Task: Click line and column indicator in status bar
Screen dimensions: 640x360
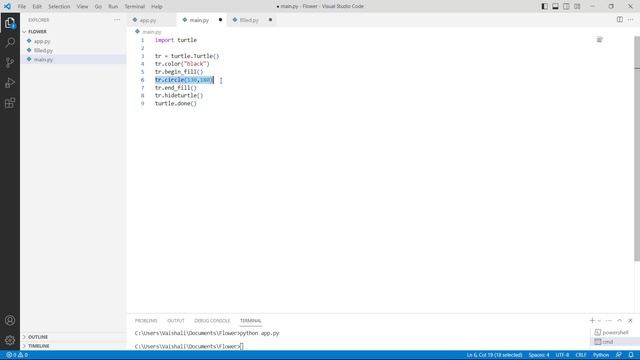Action: coord(494,355)
